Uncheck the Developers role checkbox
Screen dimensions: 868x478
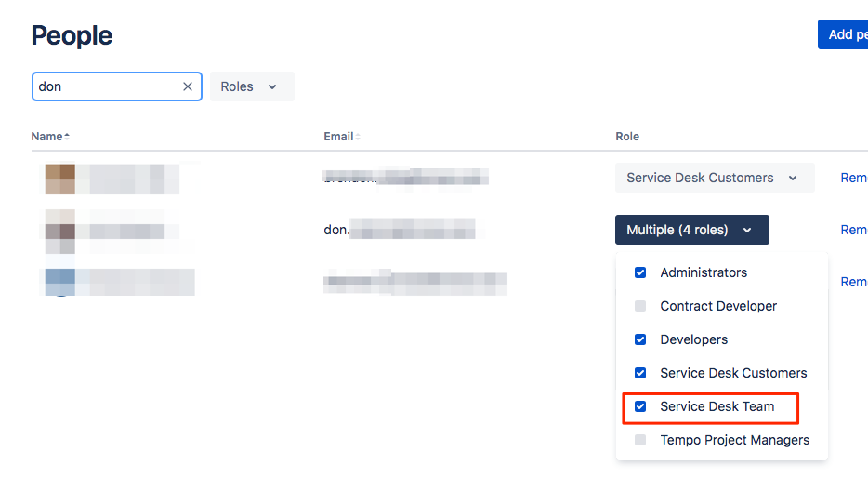coord(640,339)
